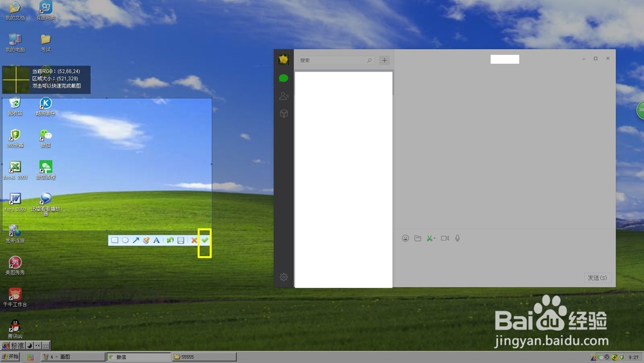The height and width of the screenshot is (363, 644).
Task: Open the 微信 desktop shortcut
Action: (x=46, y=138)
